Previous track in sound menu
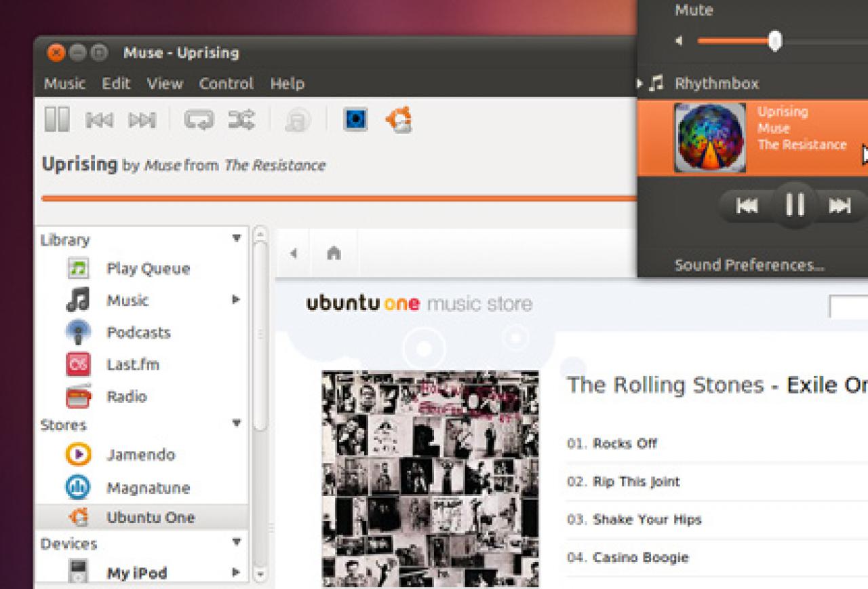 (747, 206)
